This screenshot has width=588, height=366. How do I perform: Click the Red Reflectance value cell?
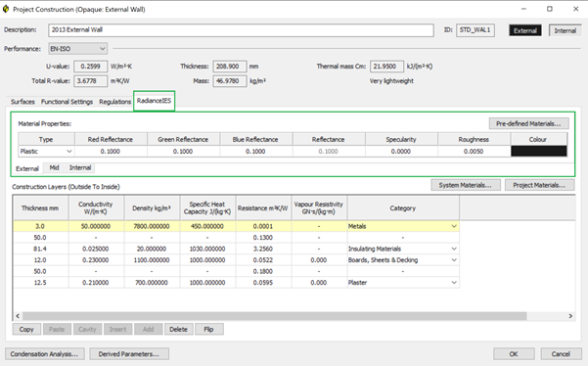(x=111, y=151)
